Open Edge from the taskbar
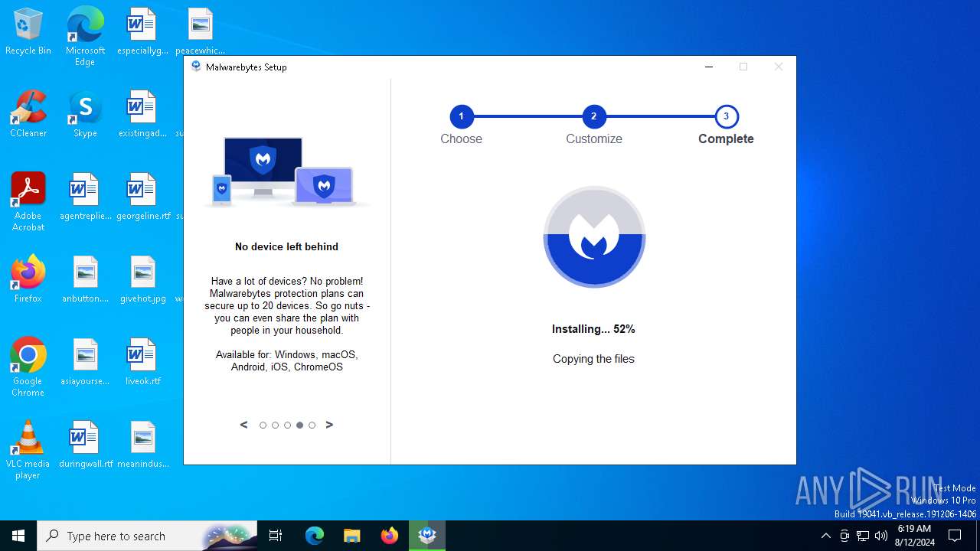This screenshot has height=551, width=980. [x=315, y=536]
